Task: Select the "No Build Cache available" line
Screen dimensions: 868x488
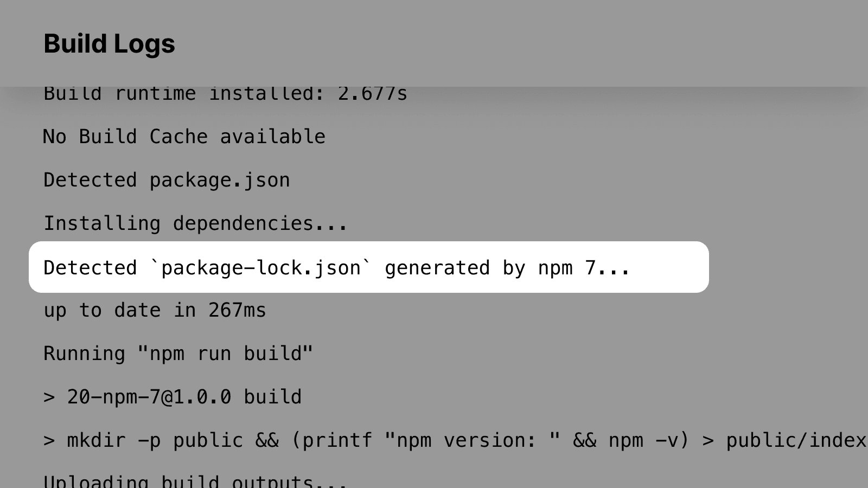Action: (x=184, y=137)
